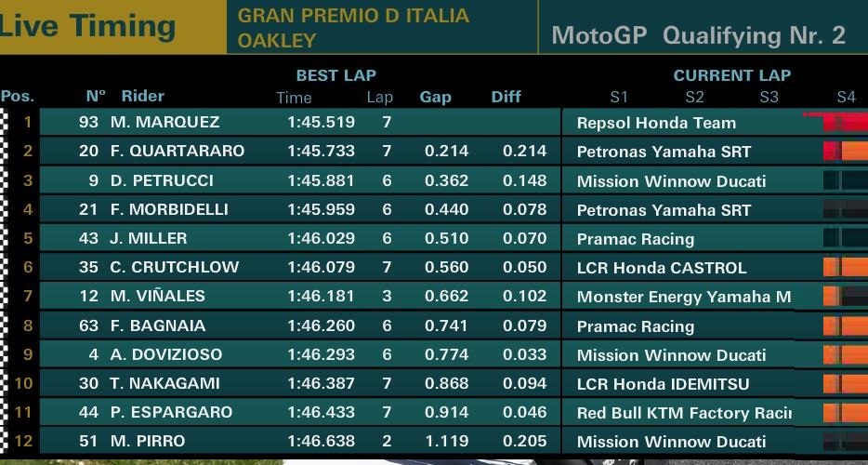Click the Gran Premio d'Italia Oakley event title

(x=353, y=28)
